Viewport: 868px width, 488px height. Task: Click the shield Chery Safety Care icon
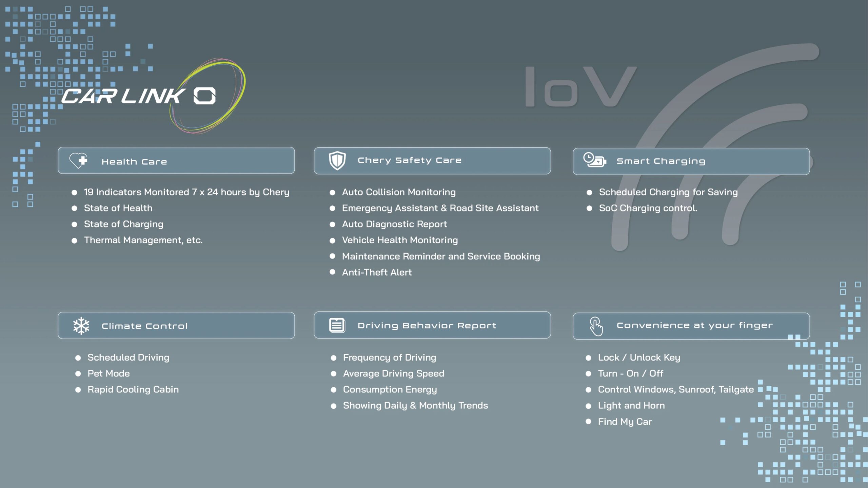[x=337, y=161]
